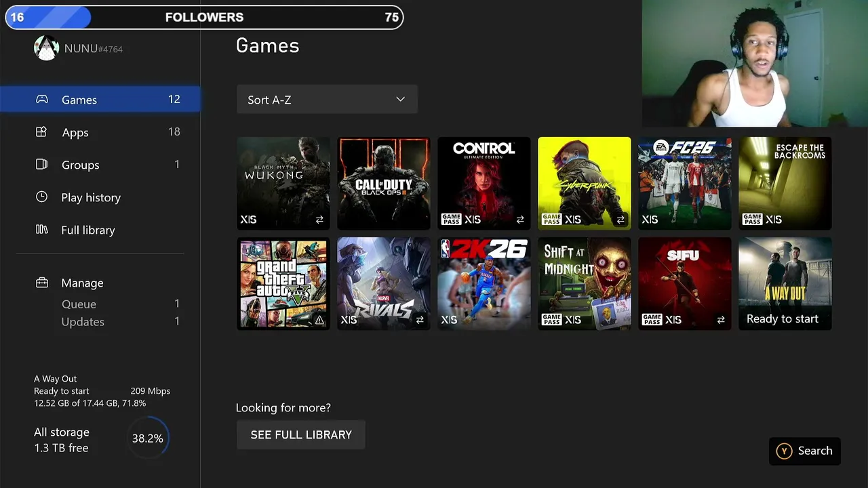The width and height of the screenshot is (868, 488).
Task: Click the sync arrows icon on Sifu tile
Action: point(721,320)
